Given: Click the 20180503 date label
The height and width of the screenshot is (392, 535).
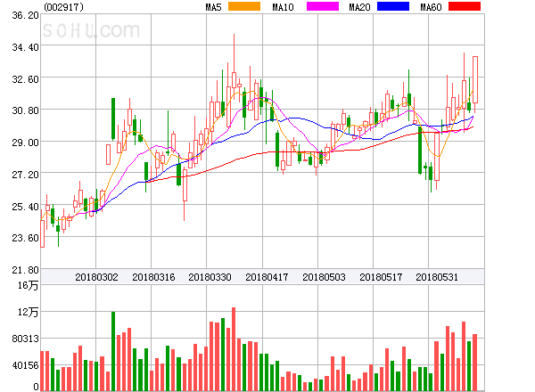Looking at the screenshot, I should coord(324,277).
